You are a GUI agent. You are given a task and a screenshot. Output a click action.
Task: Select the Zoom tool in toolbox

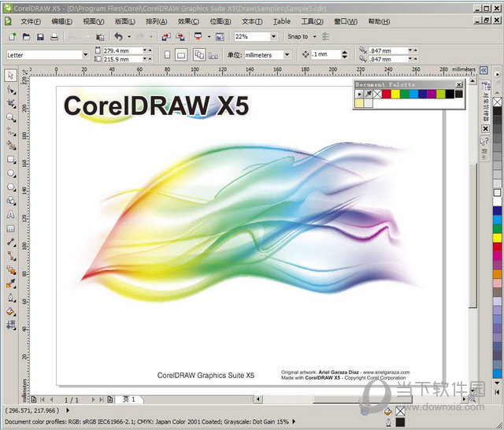click(11, 117)
